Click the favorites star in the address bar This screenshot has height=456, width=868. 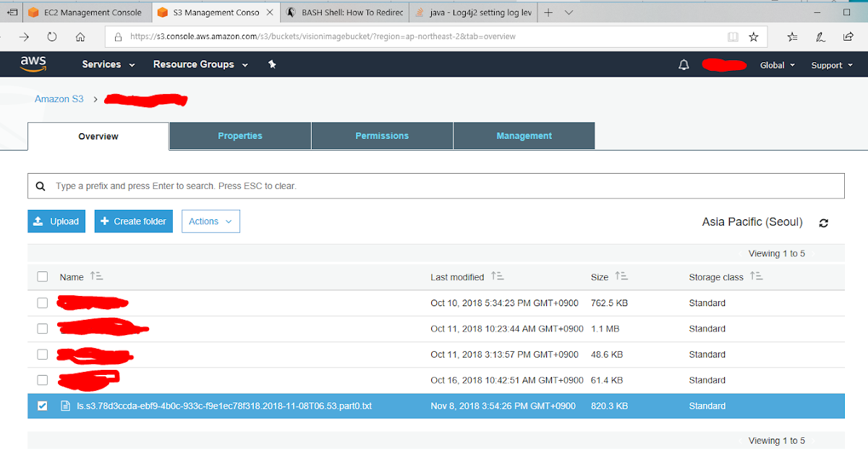pyautogui.click(x=754, y=36)
